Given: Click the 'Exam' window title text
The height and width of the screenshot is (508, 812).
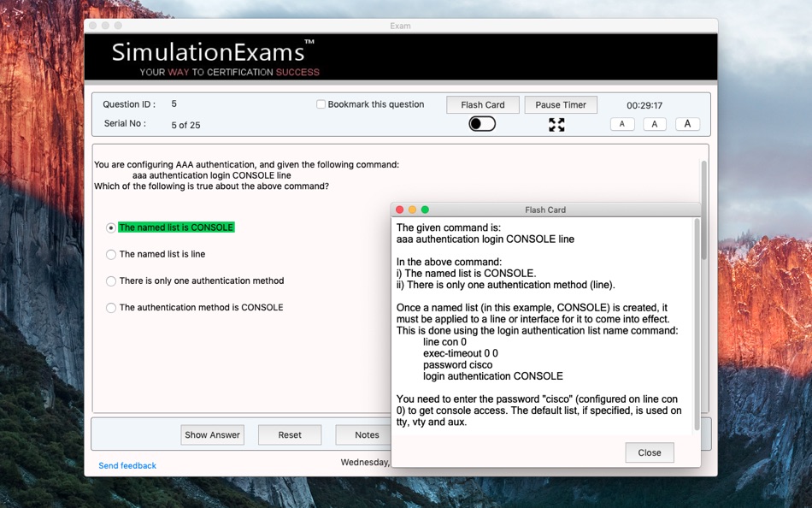Looking at the screenshot, I should click(400, 26).
